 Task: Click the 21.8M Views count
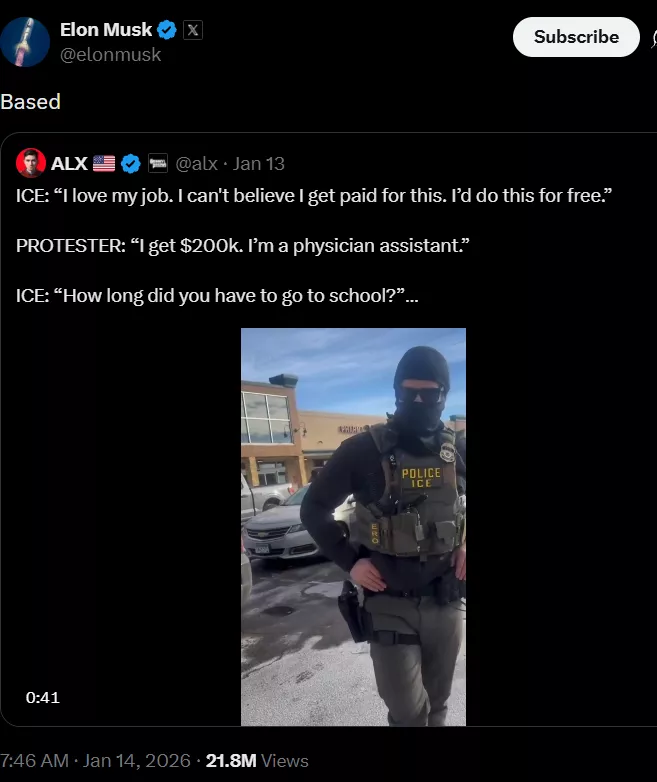pyautogui.click(x=257, y=761)
